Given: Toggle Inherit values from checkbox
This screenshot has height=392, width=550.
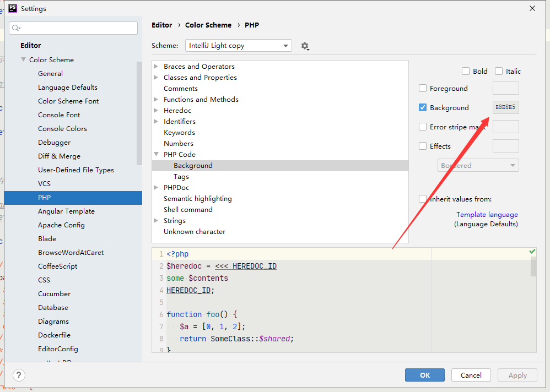Looking at the screenshot, I should point(423,199).
